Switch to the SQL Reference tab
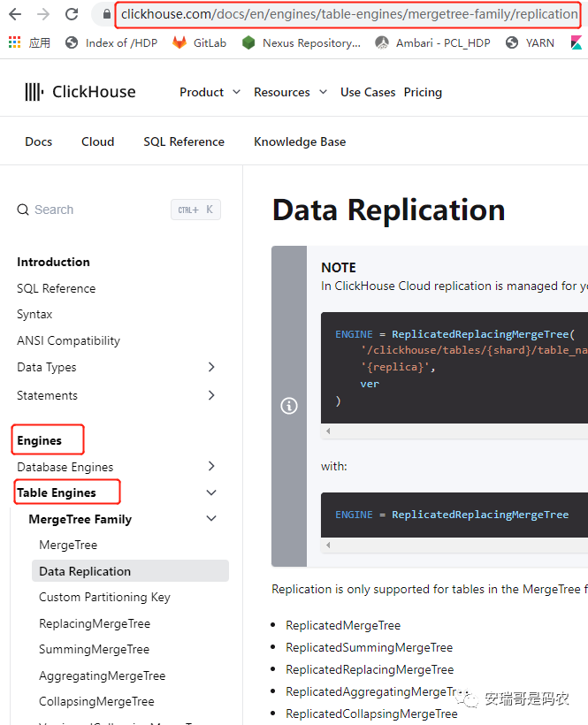This screenshot has height=725, width=588. click(184, 141)
